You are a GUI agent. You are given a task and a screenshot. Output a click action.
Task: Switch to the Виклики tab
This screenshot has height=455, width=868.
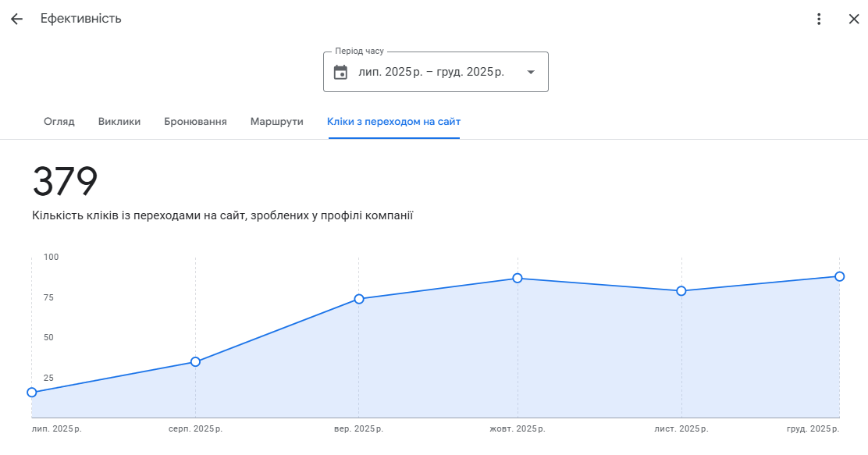pyautogui.click(x=119, y=122)
